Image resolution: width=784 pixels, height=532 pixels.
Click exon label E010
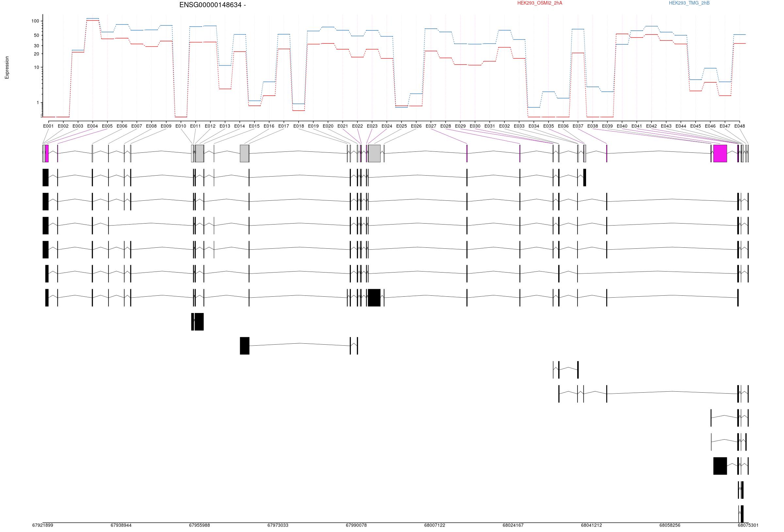pos(181,126)
